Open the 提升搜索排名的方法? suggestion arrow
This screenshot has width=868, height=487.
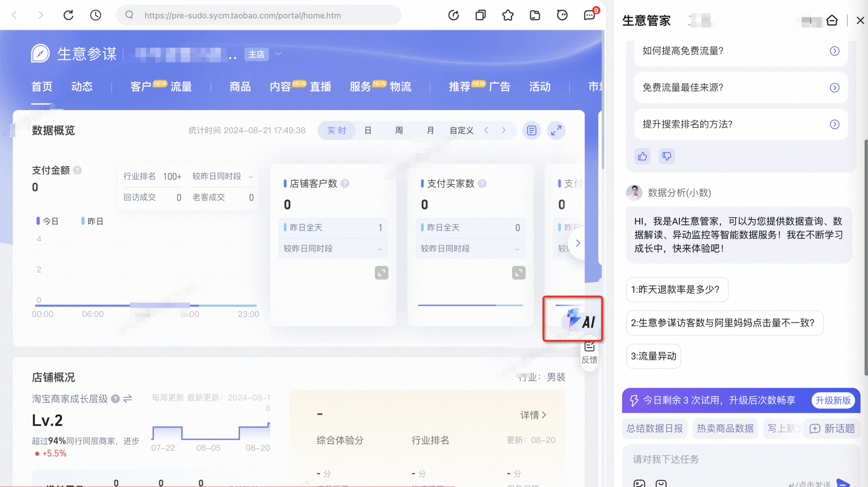point(834,124)
